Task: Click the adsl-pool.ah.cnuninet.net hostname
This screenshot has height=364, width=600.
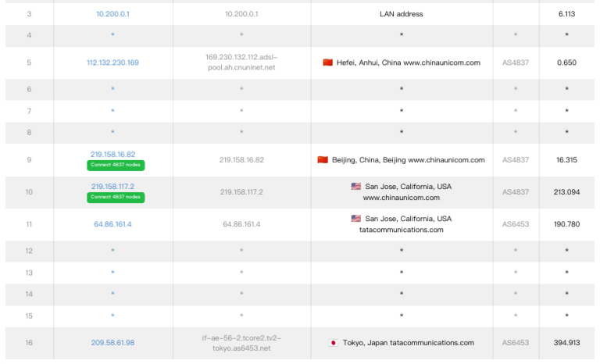Action: [x=241, y=62]
